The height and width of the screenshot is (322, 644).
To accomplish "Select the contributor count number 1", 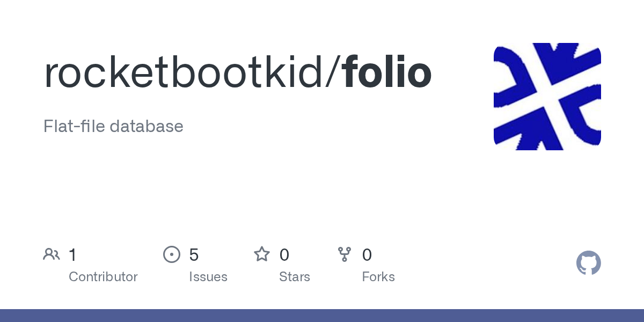I will pyautogui.click(x=73, y=255).
